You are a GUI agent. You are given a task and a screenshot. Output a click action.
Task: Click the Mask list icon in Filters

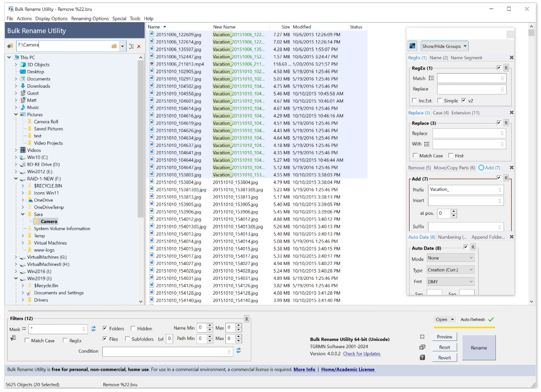pos(24,329)
